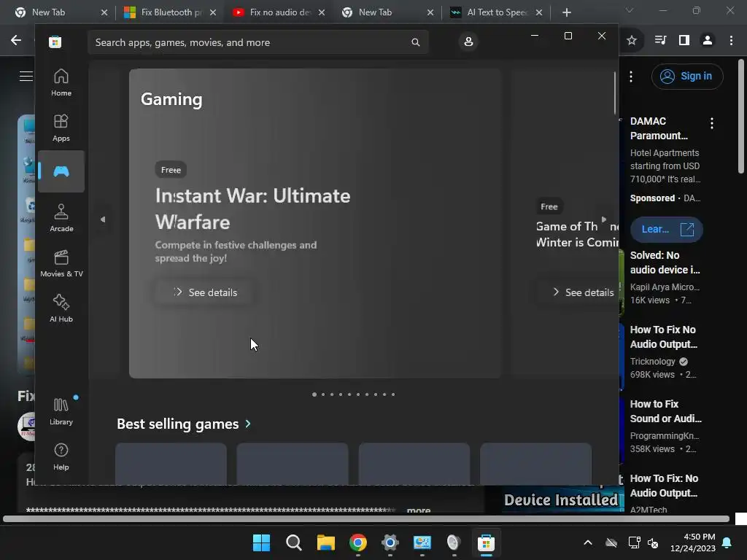
Task: Click Learn more on DAMAC ad
Action: (667, 229)
